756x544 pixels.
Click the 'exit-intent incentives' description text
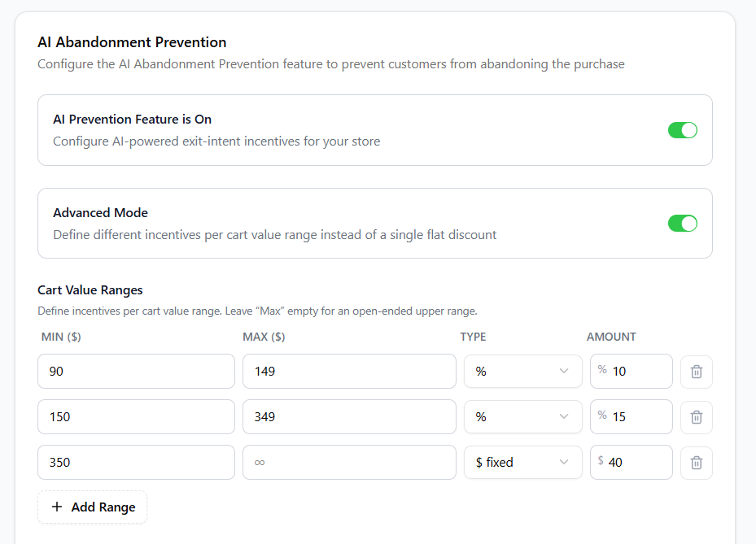tap(216, 141)
